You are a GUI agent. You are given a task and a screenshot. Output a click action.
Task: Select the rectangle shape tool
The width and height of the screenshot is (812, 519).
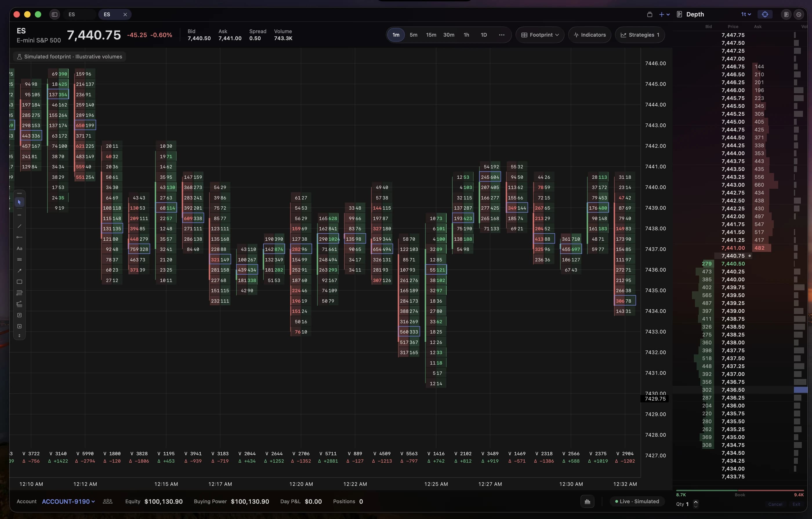coord(19,282)
